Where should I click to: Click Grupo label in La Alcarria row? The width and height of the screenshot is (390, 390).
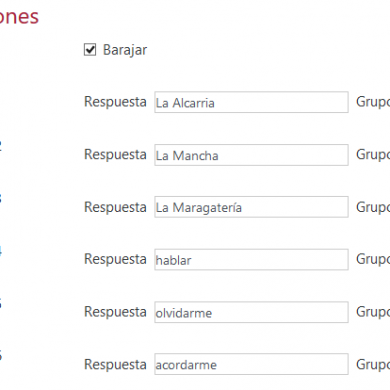(373, 102)
